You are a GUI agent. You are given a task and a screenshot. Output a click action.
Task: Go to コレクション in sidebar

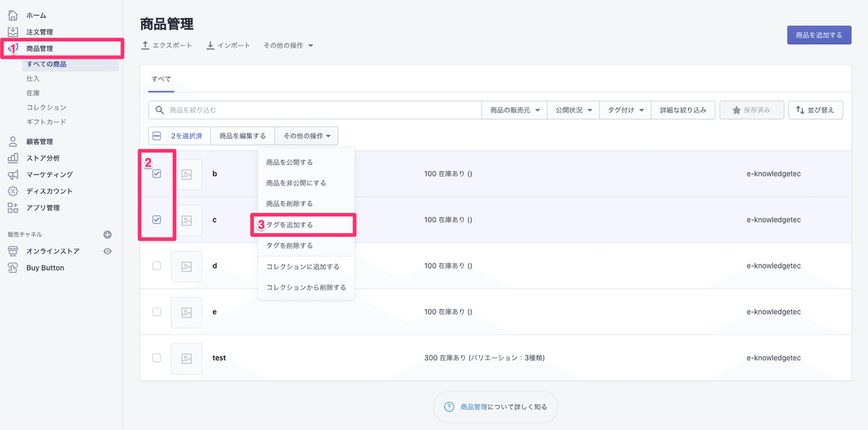46,107
